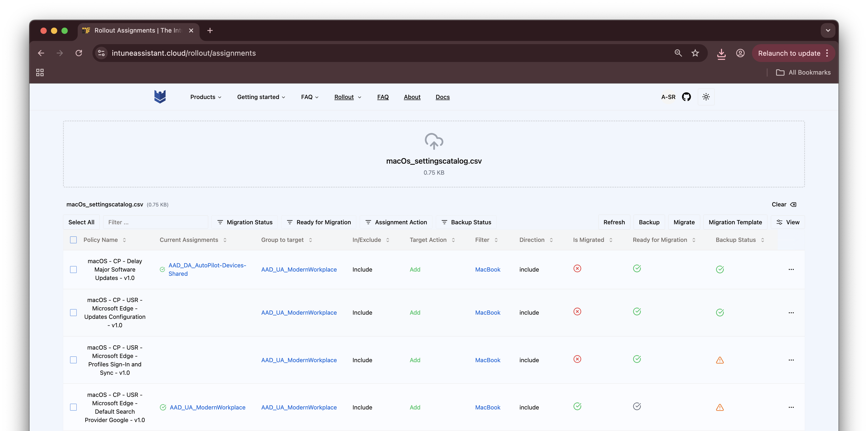Open the Chrome apps grid icon
Image resolution: width=868 pixels, height=431 pixels.
(40, 72)
